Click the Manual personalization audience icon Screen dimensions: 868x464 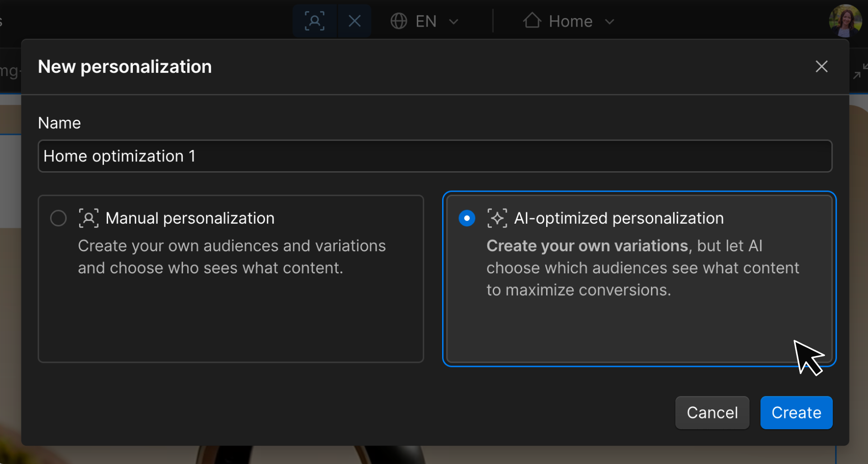tap(89, 218)
